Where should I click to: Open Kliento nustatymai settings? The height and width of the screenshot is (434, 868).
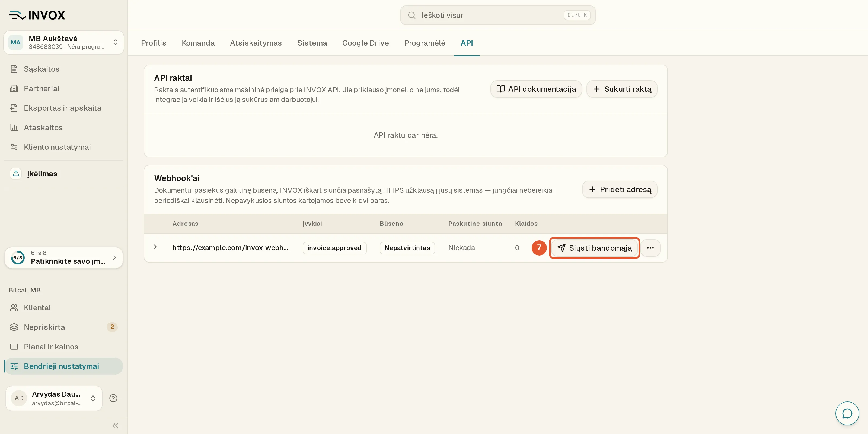click(x=64, y=147)
